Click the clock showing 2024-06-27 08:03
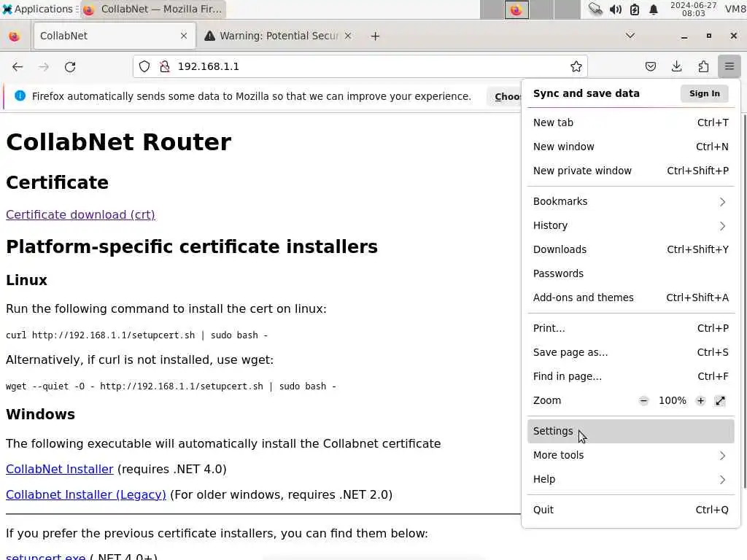 tap(693, 9)
